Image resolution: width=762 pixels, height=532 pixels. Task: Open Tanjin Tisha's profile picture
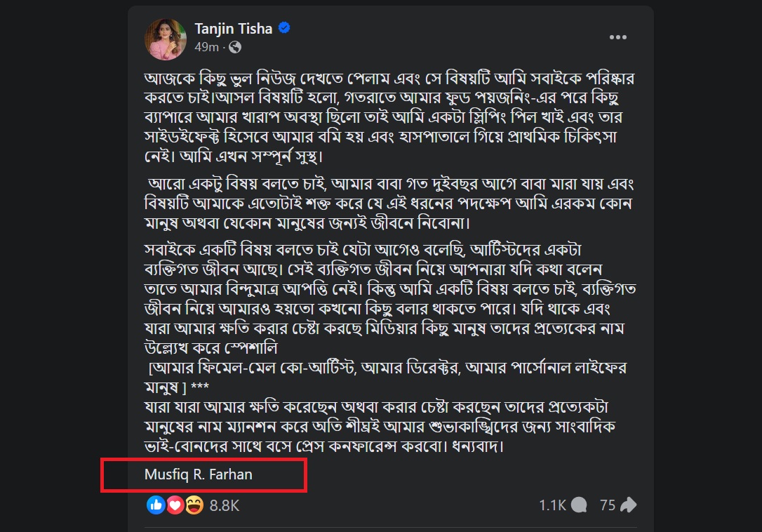tap(165, 36)
